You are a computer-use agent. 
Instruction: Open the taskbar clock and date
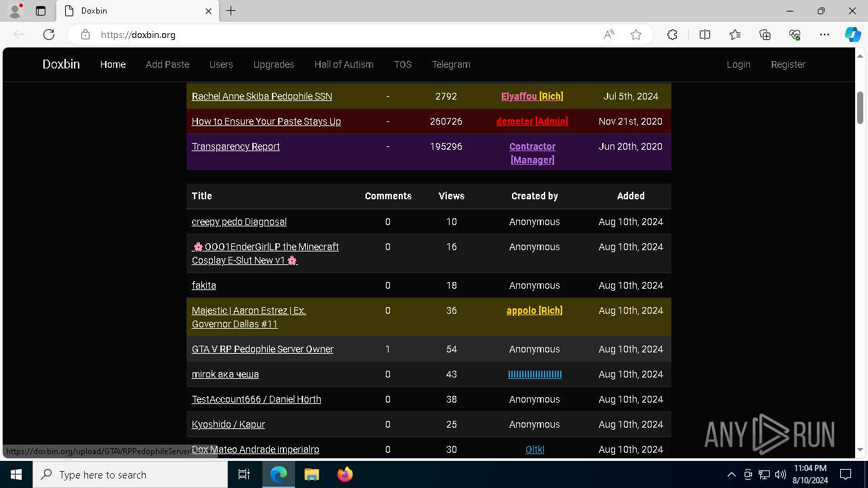(x=810, y=474)
